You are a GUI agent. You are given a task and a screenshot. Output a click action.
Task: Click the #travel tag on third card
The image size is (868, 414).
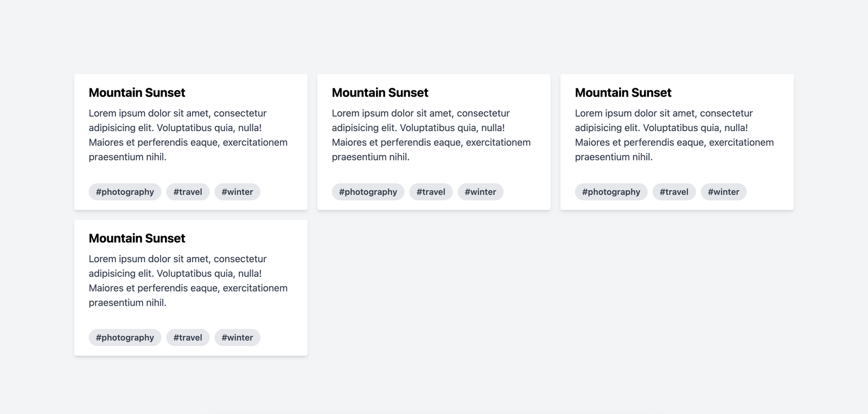click(674, 192)
